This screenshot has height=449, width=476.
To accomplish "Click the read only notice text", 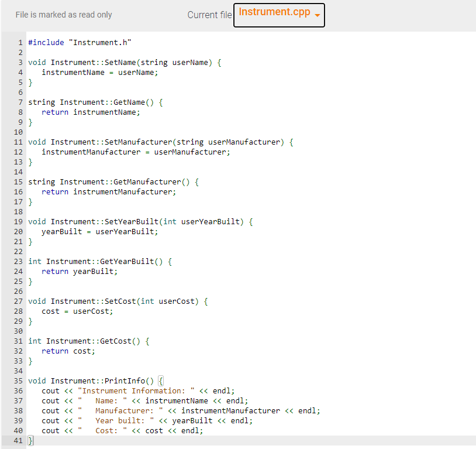I will 64,15.
